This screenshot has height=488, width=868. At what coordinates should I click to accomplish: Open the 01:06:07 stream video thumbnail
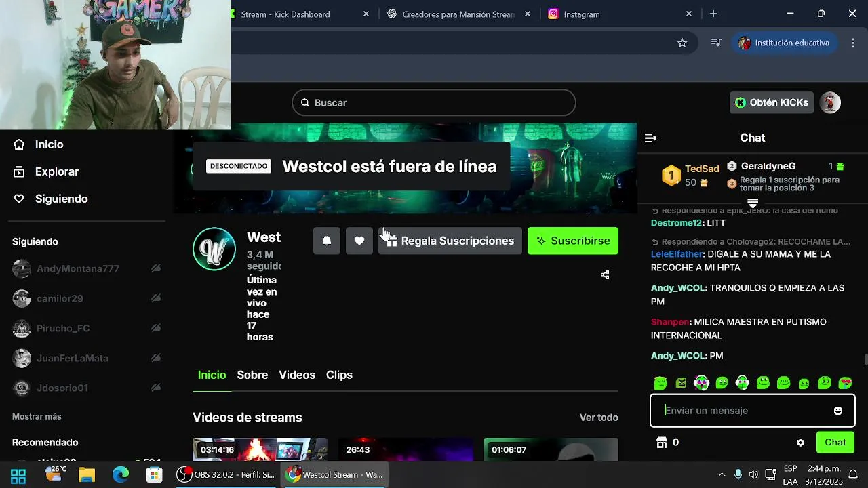[x=551, y=449]
